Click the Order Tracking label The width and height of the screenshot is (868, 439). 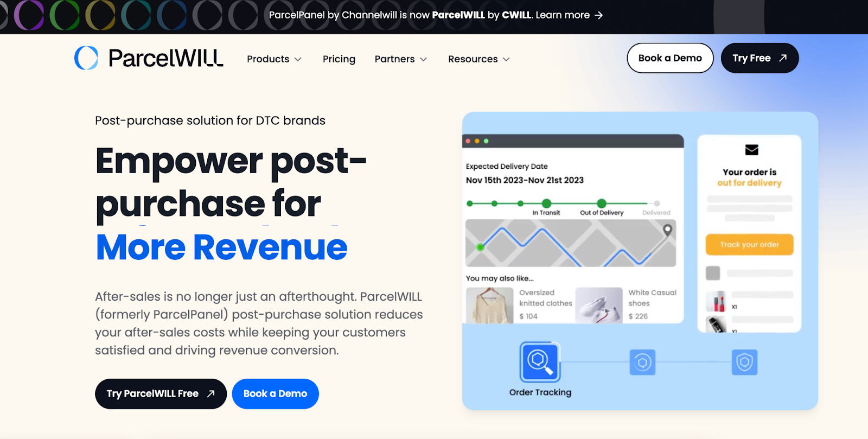tap(540, 392)
